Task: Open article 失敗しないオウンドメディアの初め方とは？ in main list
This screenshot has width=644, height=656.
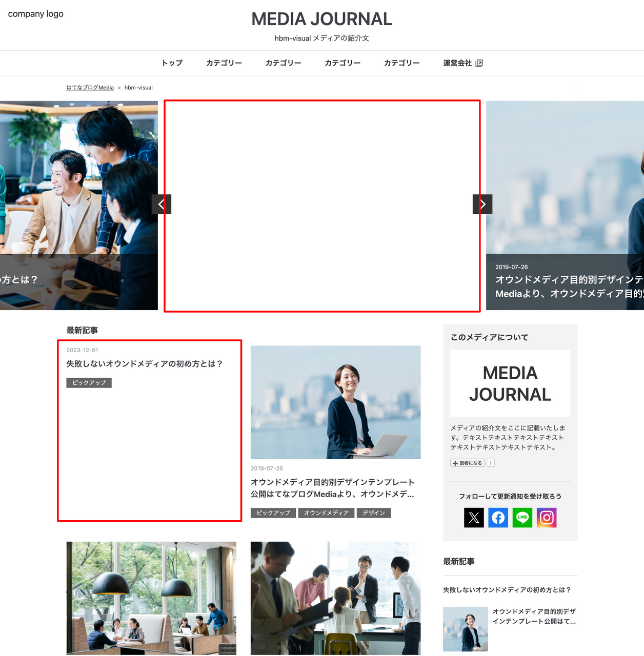Action: coord(144,364)
